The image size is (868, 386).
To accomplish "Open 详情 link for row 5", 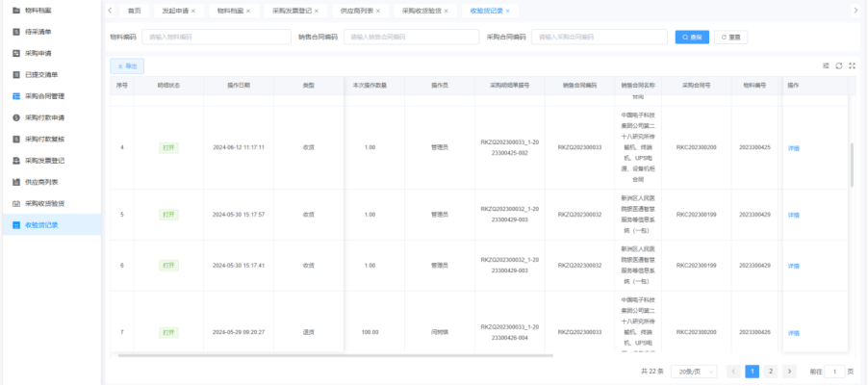I will pyautogui.click(x=794, y=215).
